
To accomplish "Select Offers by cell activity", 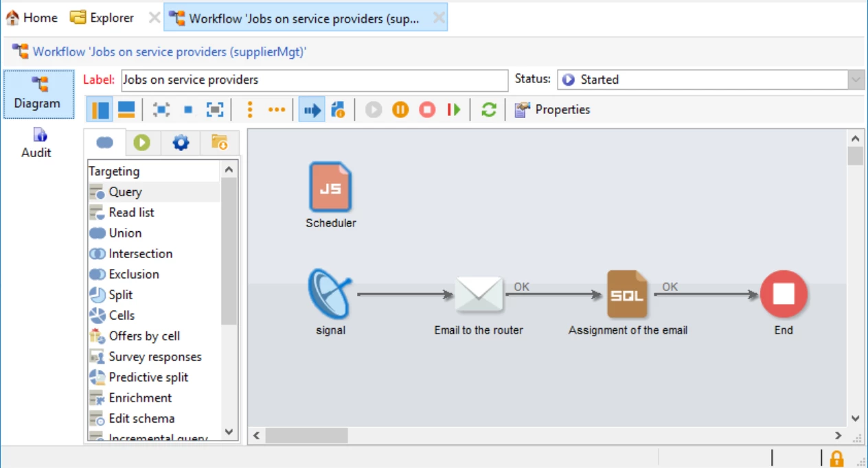I will pos(154,336).
